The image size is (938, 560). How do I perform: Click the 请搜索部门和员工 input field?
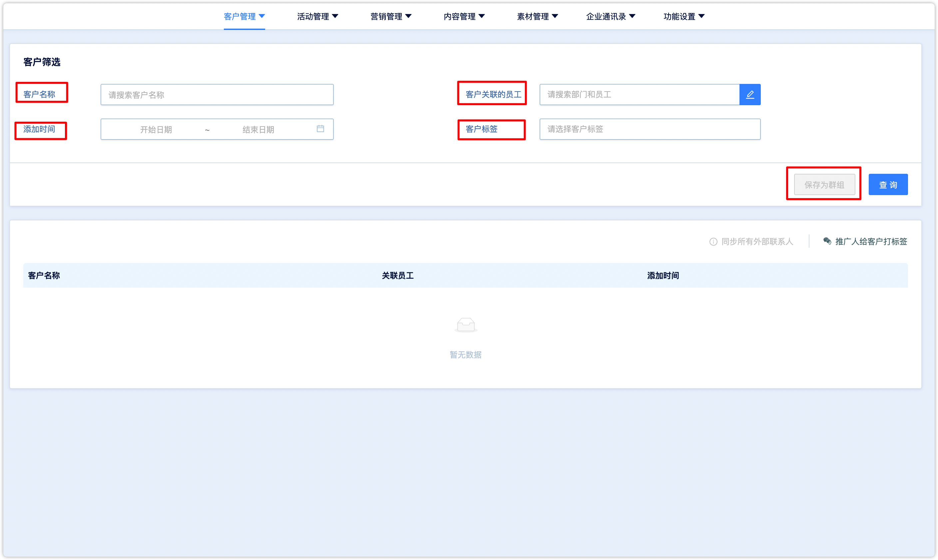[639, 94]
